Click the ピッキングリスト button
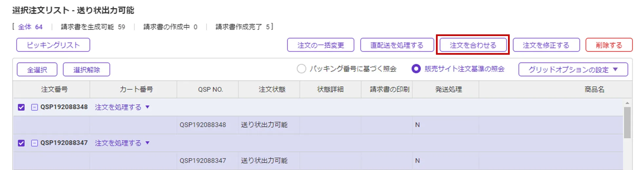The image size is (644, 170). 53,45
